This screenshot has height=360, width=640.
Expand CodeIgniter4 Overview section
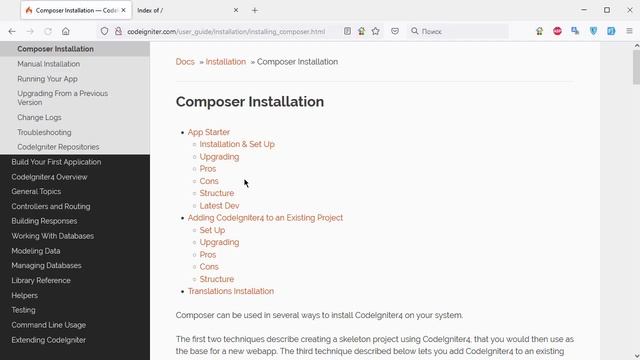pyautogui.click(x=49, y=177)
